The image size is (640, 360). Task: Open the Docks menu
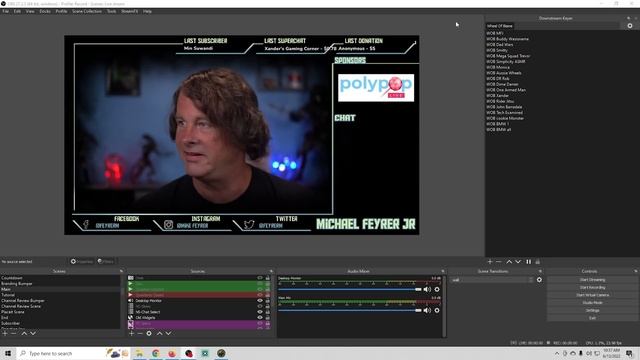(x=45, y=11)
